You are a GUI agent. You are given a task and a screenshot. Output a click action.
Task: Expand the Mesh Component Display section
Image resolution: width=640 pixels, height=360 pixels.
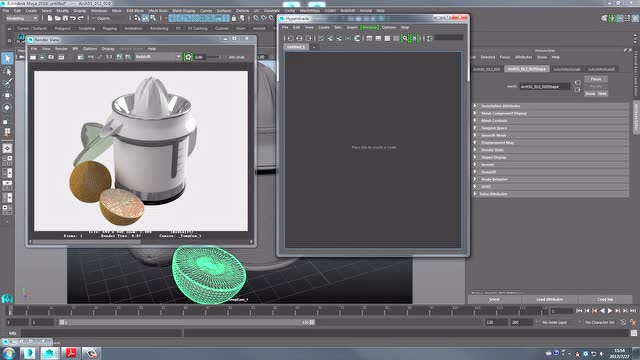(x=550, y=113)
